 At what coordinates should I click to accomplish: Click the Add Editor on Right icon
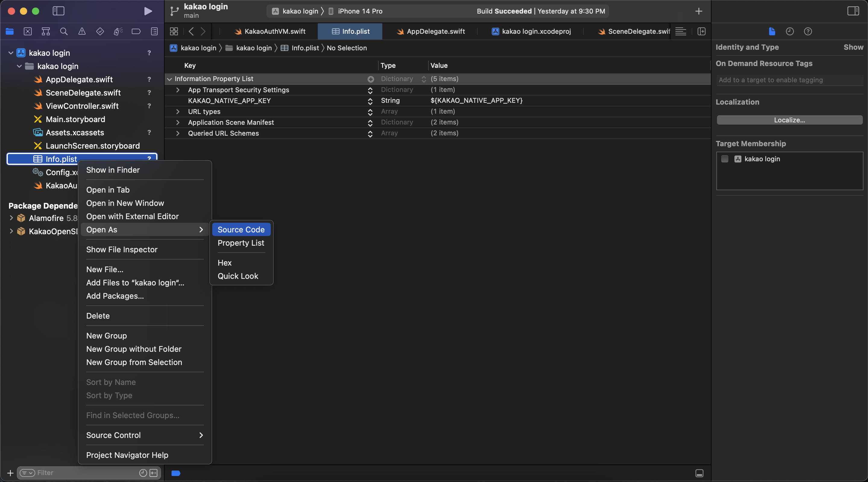pos(701,31)
